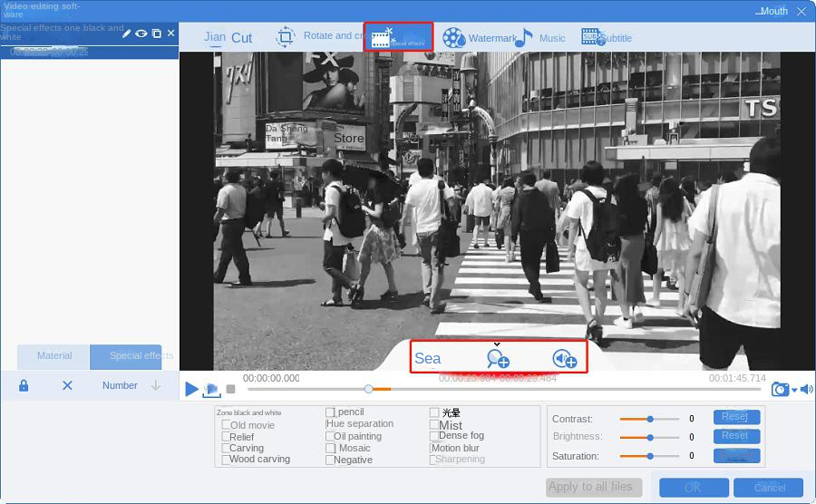Expand the snapshot dropdown arrow
Screen dimensions: 816x504
tap(794, 390)
